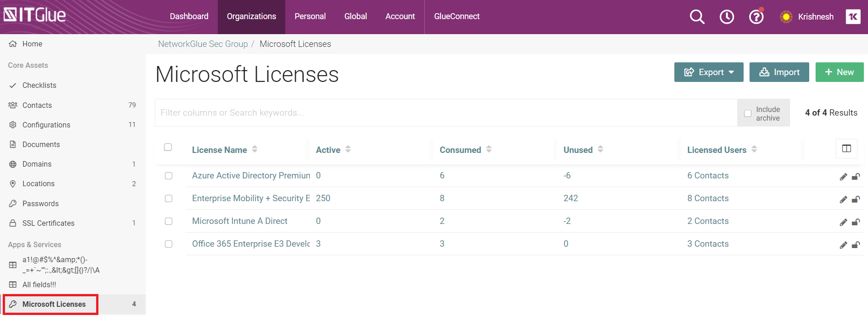Image resolution: width=868 pixels, height=335 pixels.
Task: Open the K avatar icon at top right
Action: click(x=853, y=16)
